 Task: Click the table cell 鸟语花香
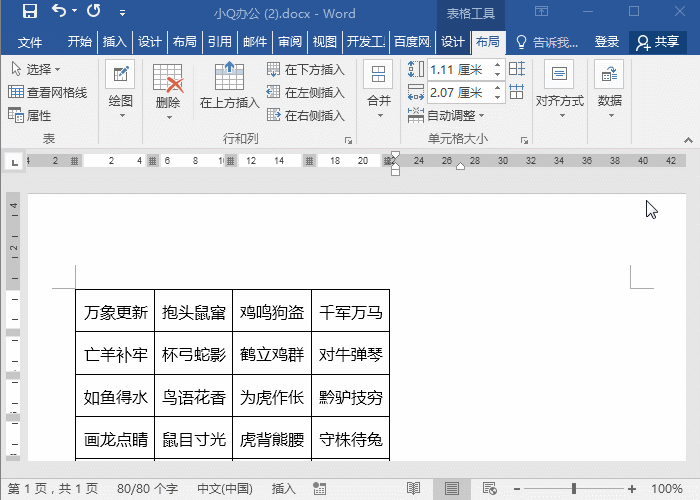tap(194, 397)
